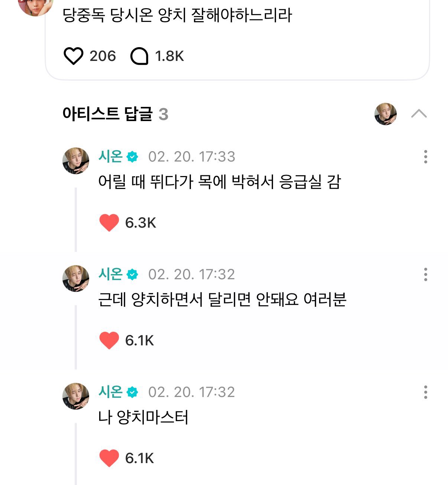The image size is (448, 485).
Task: Tap verified badge on '근데 양치하면서' reply
Action: coord(132,274)
